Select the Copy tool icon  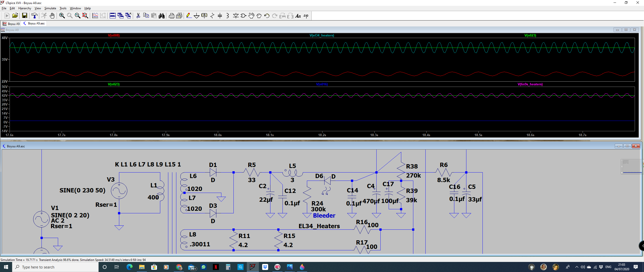[x=146, y=16]
